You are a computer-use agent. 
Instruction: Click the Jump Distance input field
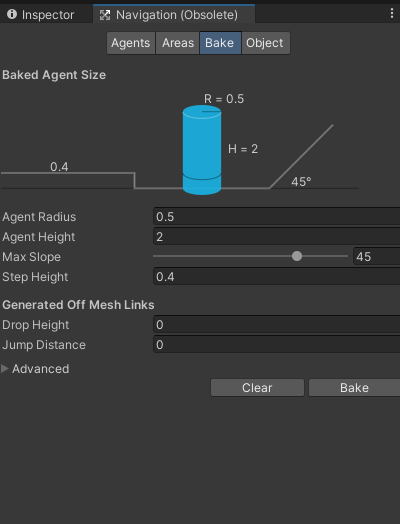(277, 345)
